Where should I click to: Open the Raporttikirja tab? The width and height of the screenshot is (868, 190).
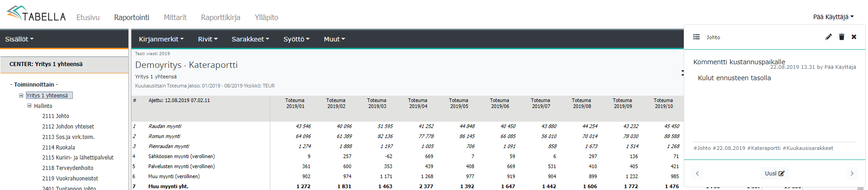coord(221,17)
